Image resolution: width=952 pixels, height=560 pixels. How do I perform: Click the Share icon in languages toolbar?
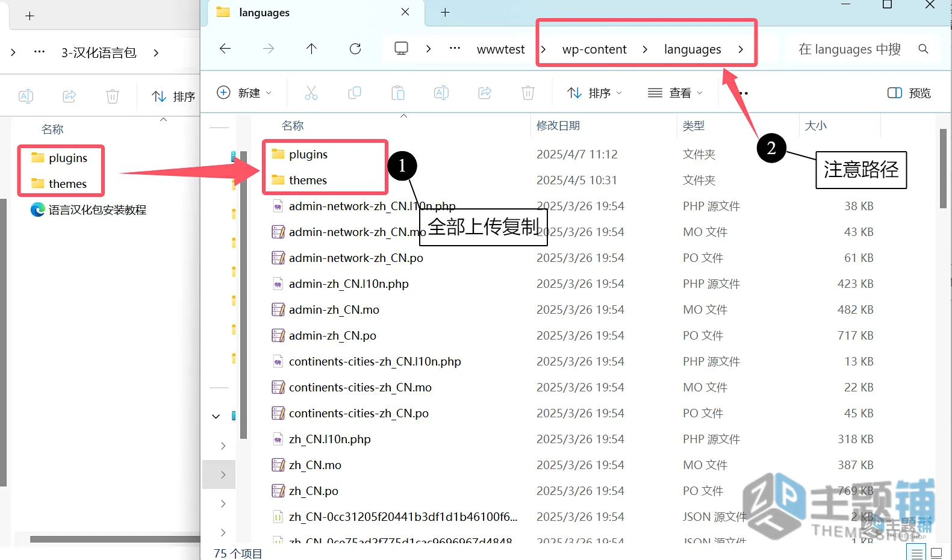coord(485,93)
